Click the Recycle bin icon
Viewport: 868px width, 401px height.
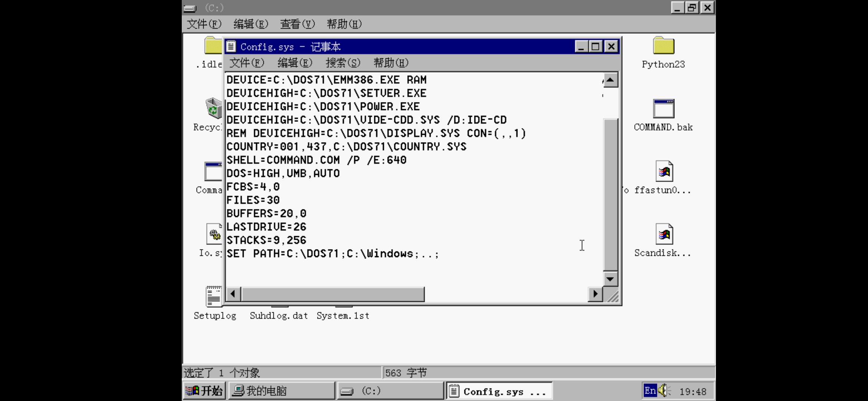click(213, 108)
